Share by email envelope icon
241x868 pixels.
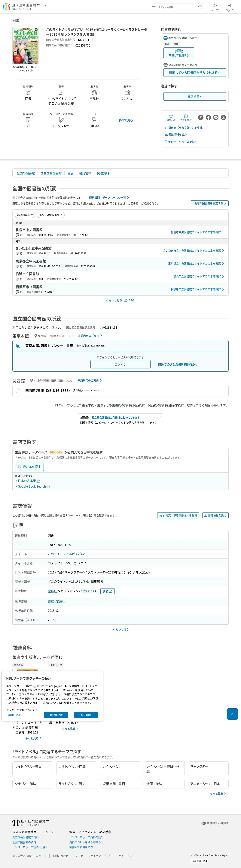tap(223, 117)
